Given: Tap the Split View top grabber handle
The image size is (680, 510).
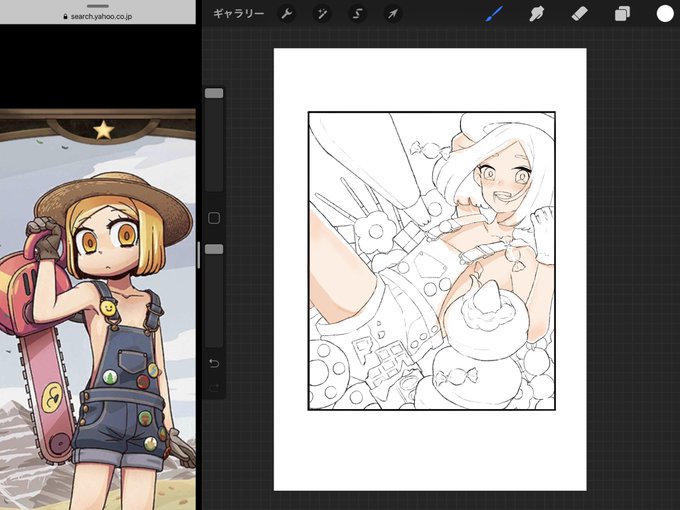Looking at the screenshot, I should pos(98,6).
